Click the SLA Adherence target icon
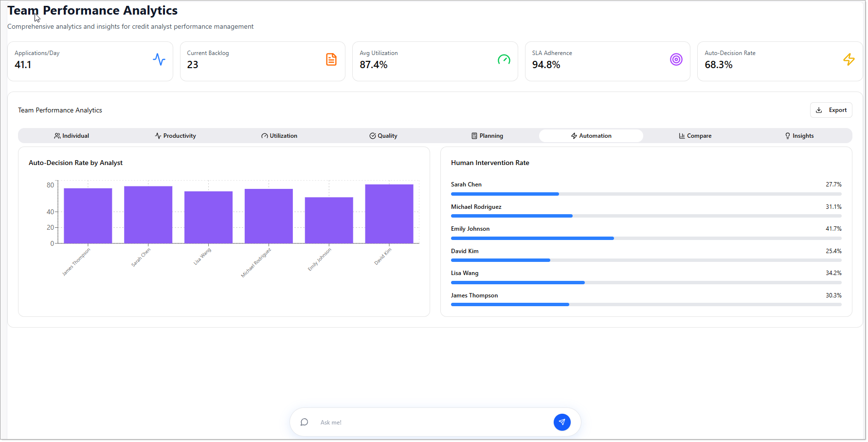Screen dimensions: 868x442 [x=676, y=59]
